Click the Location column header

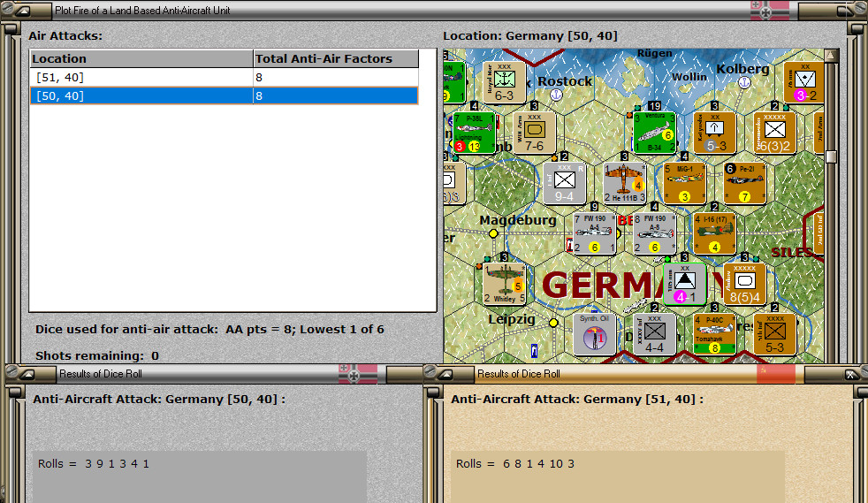point(141,58)
